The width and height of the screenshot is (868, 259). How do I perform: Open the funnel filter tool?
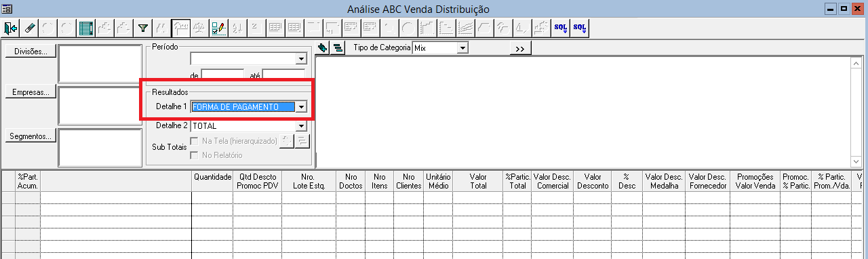coord(143,28)
